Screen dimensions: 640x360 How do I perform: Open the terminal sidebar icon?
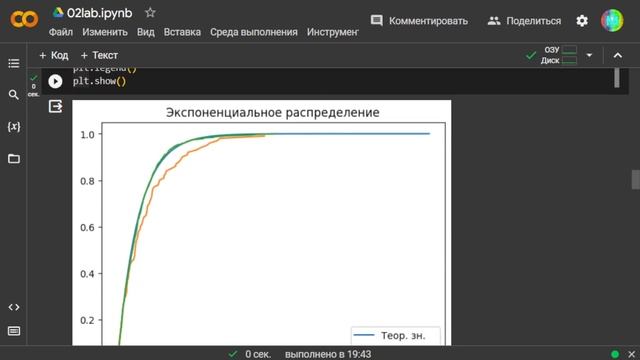[x=13, y=331]
